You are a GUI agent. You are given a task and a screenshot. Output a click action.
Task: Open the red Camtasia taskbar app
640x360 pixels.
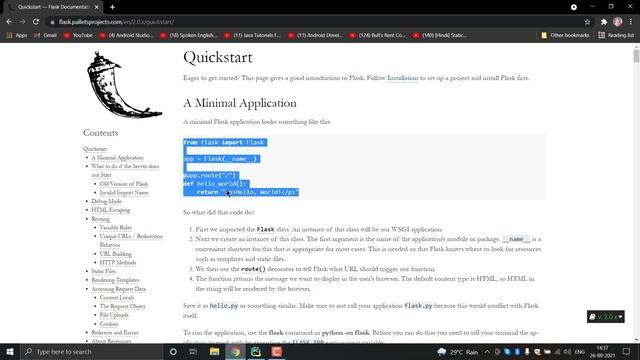[277, 352]
